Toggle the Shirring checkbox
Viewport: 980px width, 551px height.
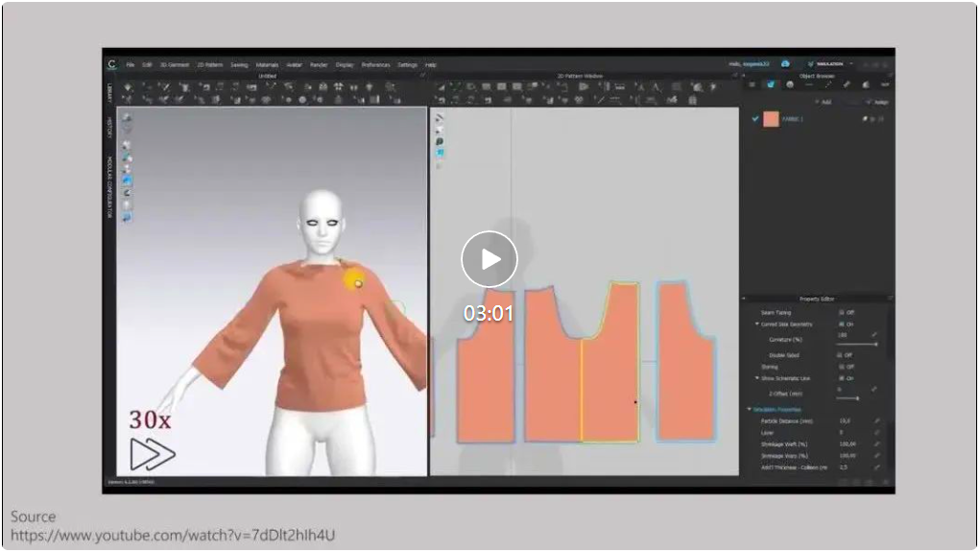(x=841, y=367)
